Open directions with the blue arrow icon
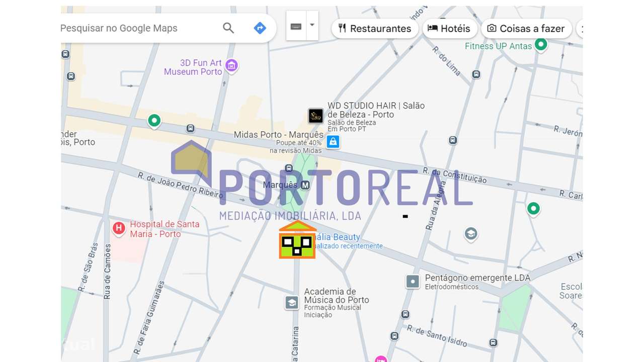 [260, 28]
